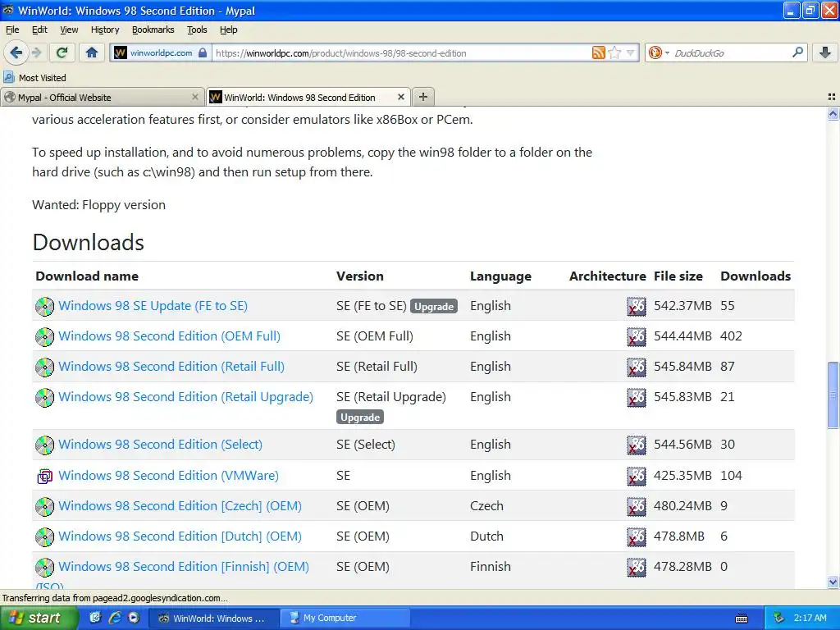840x630 pixels.
Task: Open Windows 98 Second Edition [Czech] (OEM) link
Action: (180, 506)
